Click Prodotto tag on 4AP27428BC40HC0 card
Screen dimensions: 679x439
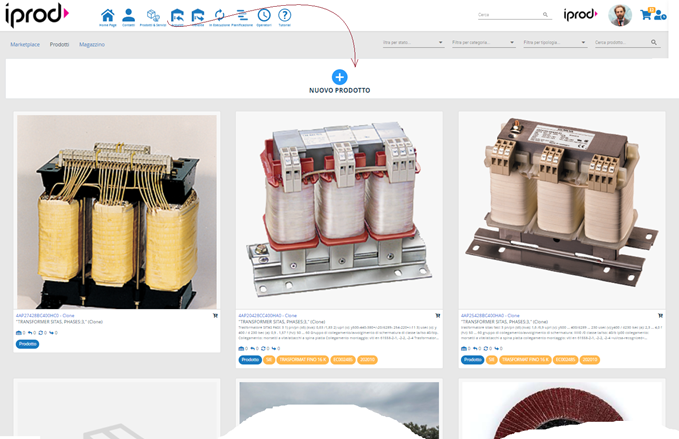tap(28, 344)
